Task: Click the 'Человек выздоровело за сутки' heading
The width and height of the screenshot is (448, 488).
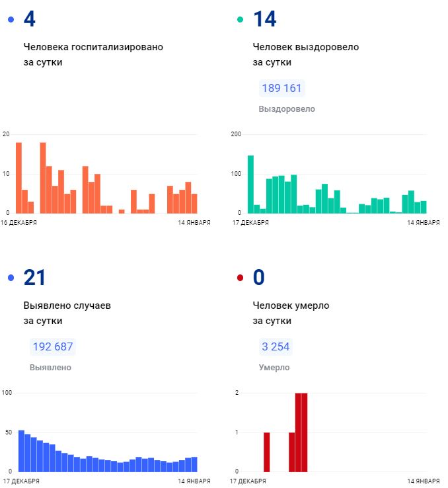Action: (305, 55)
